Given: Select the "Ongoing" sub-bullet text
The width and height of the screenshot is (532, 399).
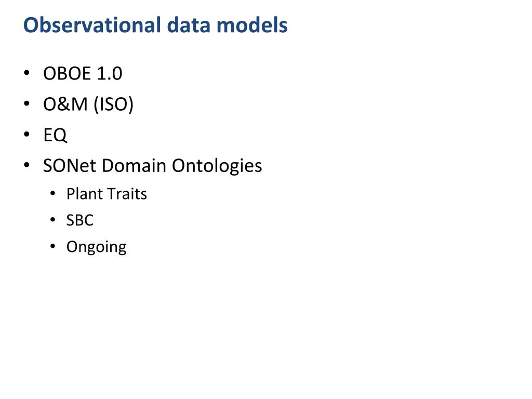Looking at the screenshot, I should (x=96, y=247).
